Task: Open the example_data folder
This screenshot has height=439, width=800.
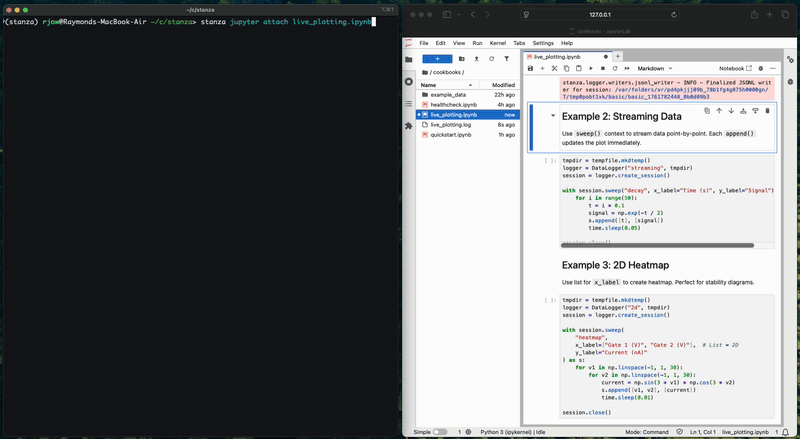Action: 448,95
